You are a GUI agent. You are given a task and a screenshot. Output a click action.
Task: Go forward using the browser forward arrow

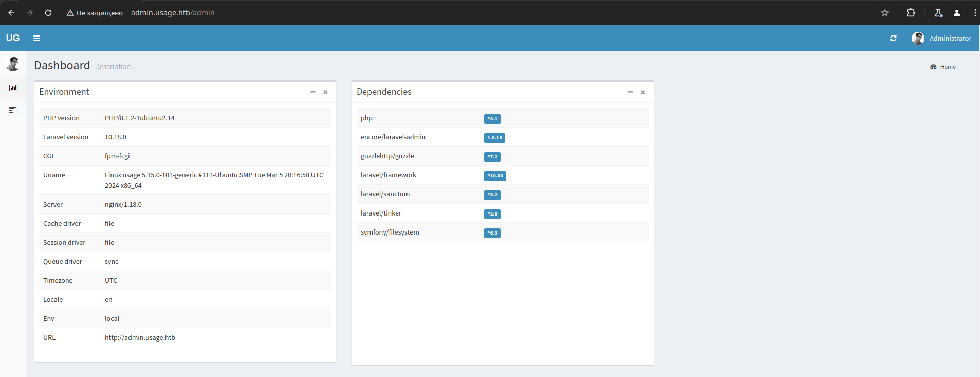tap(30, 13)
